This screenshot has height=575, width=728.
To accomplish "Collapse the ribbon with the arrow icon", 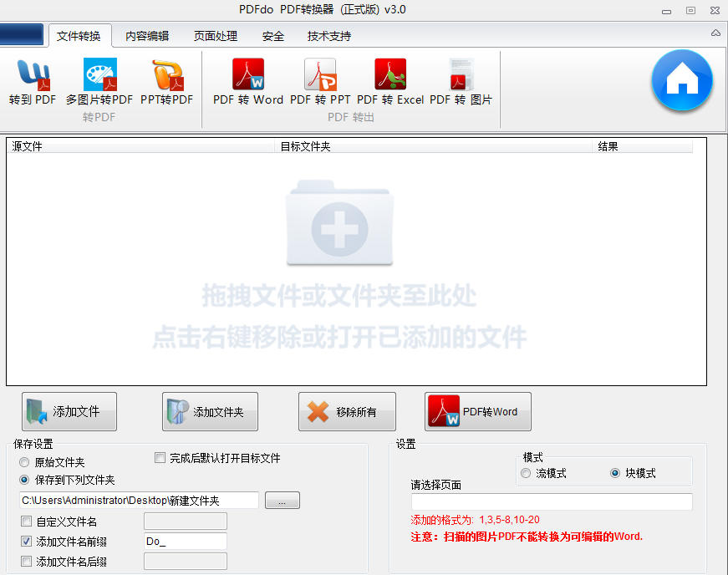I will coord(716,33).
